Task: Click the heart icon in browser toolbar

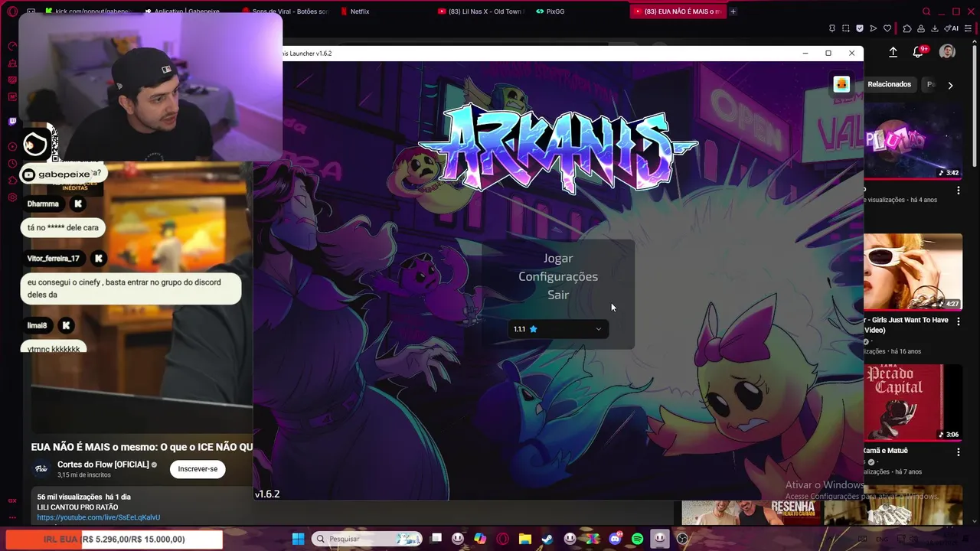Action: (x=887, y=28)
